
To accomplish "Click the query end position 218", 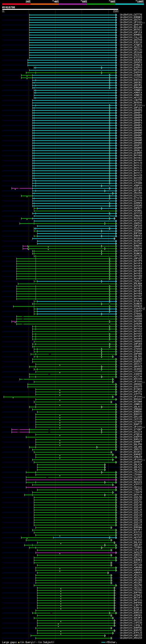I will coord(115,11).
